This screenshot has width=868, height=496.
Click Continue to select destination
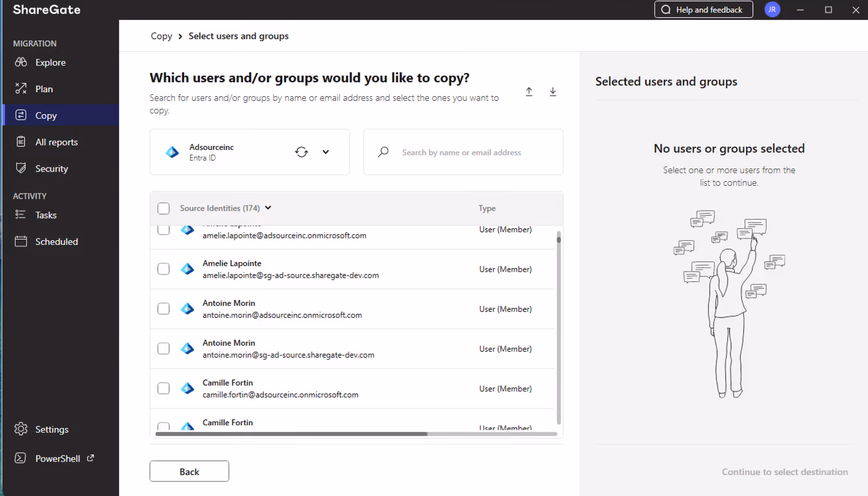pyautogui.click(x=785, y=472)
